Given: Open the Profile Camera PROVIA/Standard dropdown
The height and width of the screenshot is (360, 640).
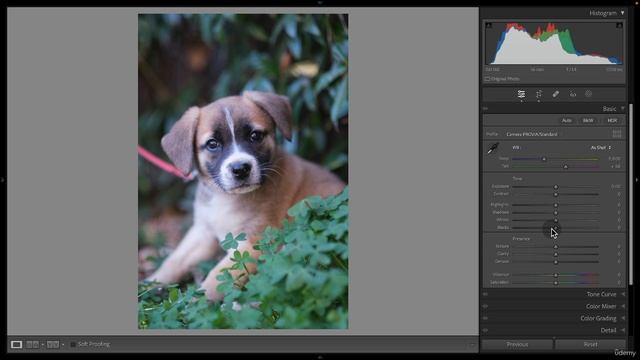Looking at the screenshot, I should (x=532, y=134).
